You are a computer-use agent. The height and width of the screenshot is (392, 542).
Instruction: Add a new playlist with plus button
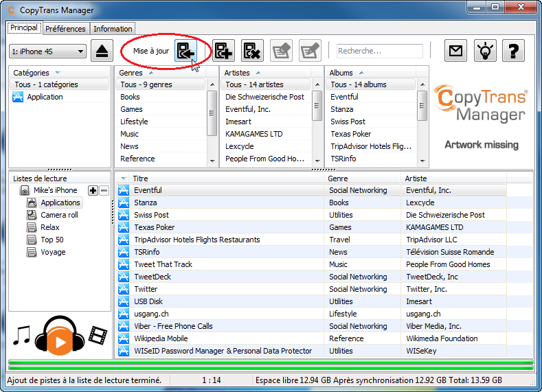[x=93, y=190]
